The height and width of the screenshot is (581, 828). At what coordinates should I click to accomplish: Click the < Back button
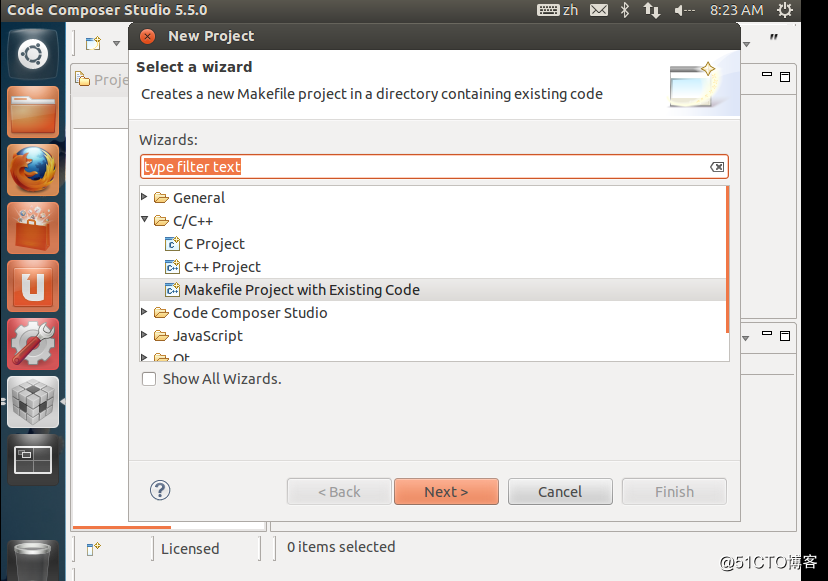(x=339, y=492)
